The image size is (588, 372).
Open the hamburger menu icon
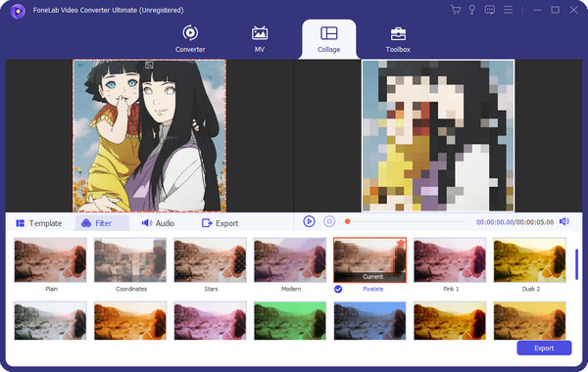pyautogui.click(x=508, y=10)
